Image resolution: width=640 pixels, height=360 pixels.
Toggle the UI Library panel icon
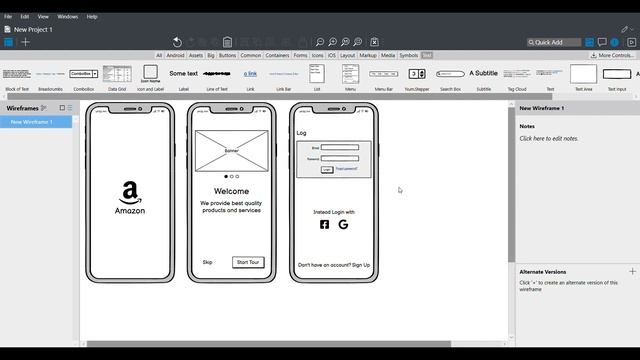589,42
